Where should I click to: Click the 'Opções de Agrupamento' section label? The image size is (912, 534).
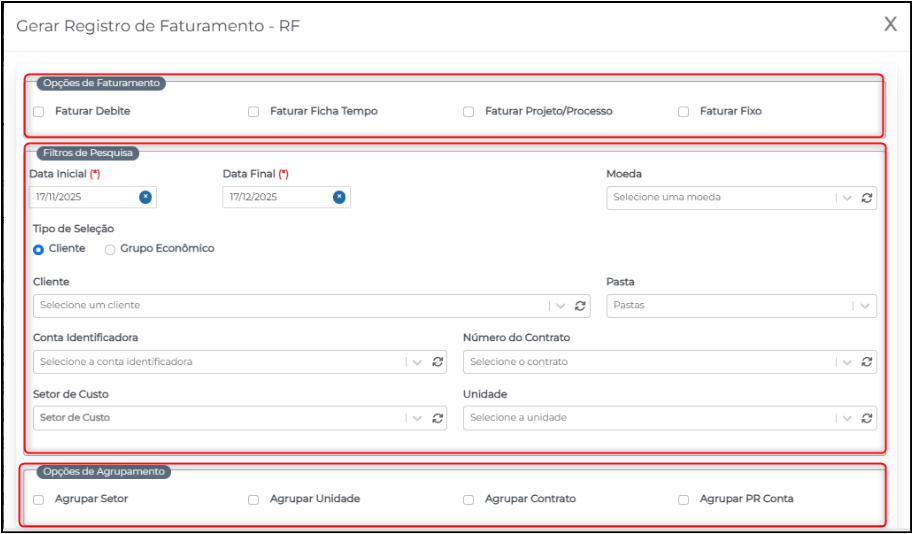pyautogui.click(x=104, y=471)
